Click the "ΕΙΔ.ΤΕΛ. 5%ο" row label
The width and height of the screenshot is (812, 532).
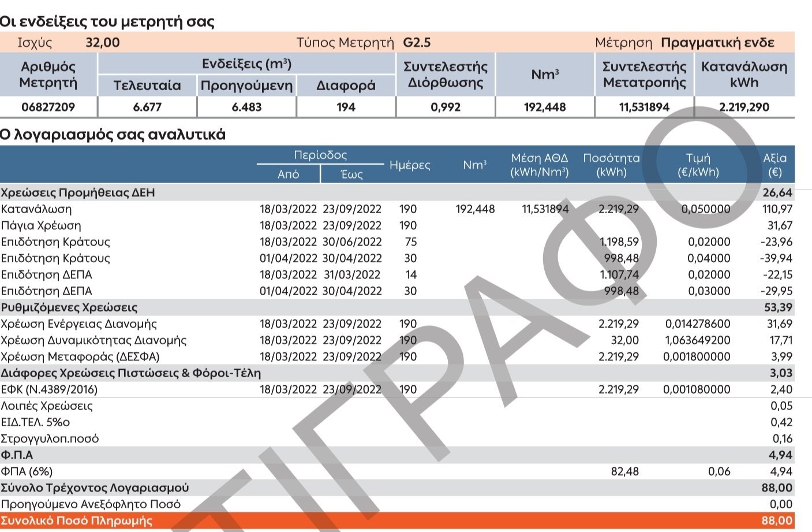(x=35, y=422)
